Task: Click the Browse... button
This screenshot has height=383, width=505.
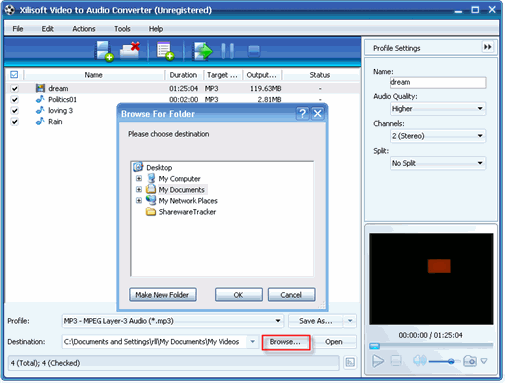Action: (x=286, y=342)
